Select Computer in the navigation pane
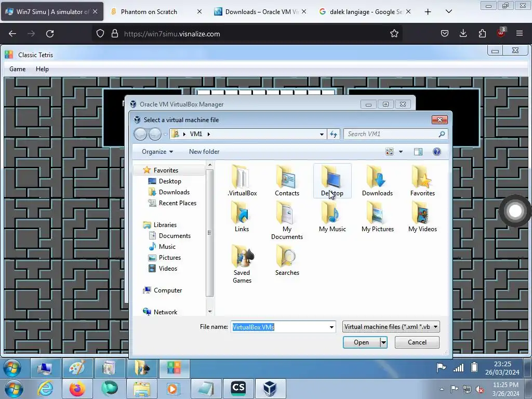This screenshot has height=399, width=532. (x=163, y=290)
